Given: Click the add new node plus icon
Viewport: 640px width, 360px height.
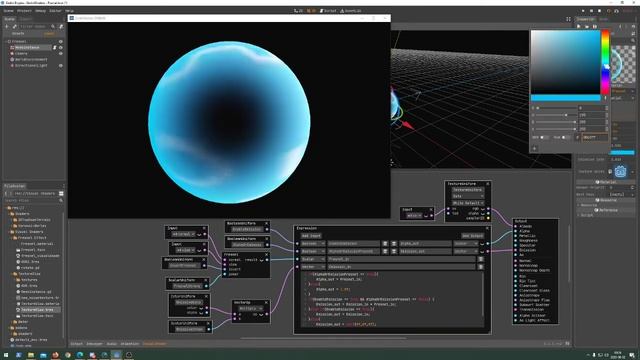Looking at the screenshot, I should tap(7, 27).
